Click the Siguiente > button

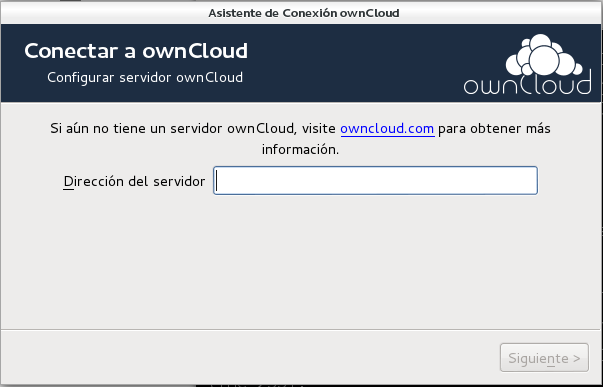pyautogui.click(x=544, y=358)
